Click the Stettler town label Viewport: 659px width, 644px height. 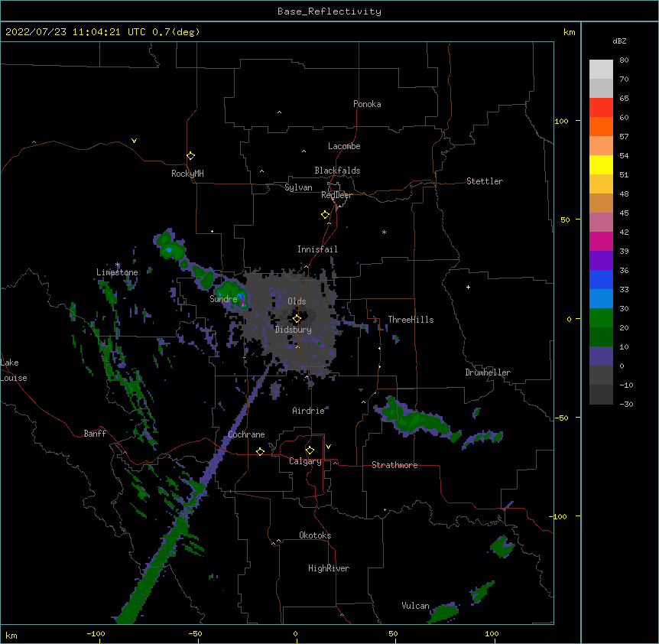[485, 181]
